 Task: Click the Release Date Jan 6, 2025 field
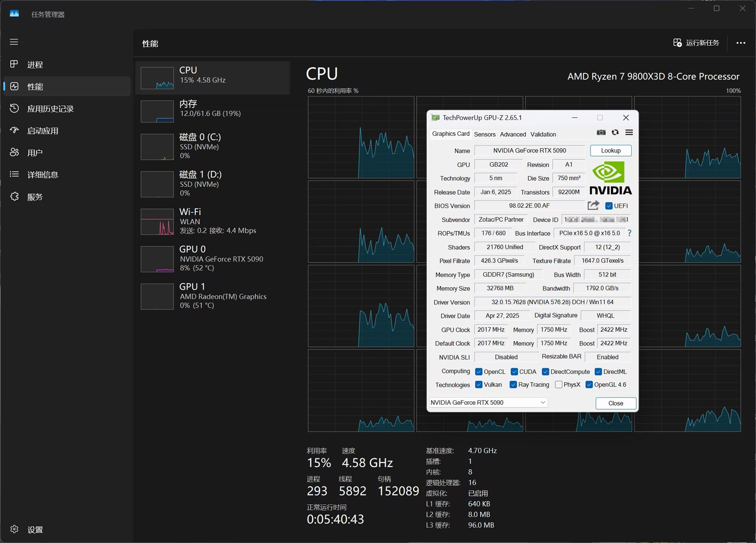click(x=496, y=192)
